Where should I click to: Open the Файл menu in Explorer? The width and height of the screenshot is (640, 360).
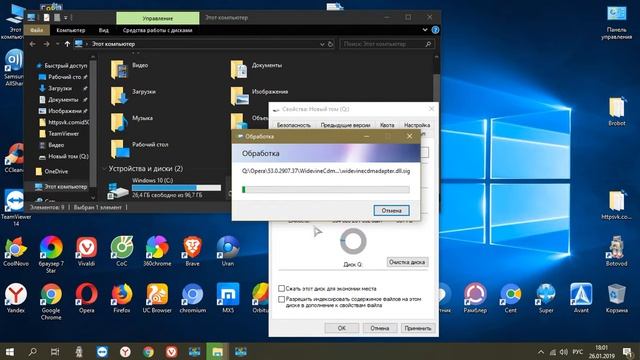36,30
